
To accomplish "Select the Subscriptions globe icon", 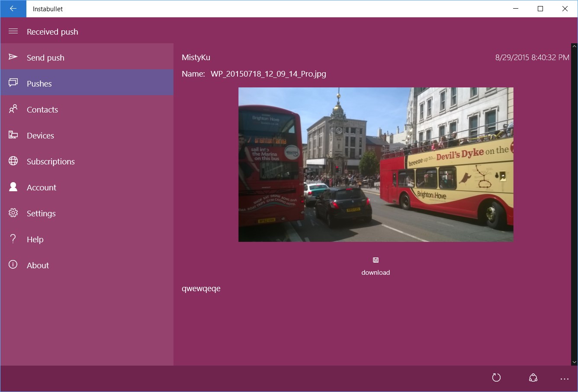I will pyautogui.click(x=13, y=161).
